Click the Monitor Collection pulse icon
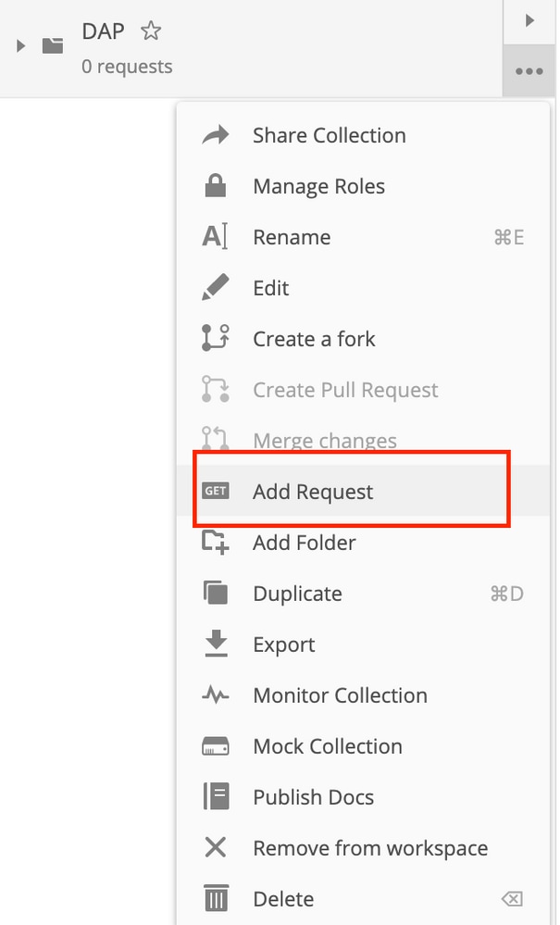The image size is (560, 925). (x=215, y=695)
